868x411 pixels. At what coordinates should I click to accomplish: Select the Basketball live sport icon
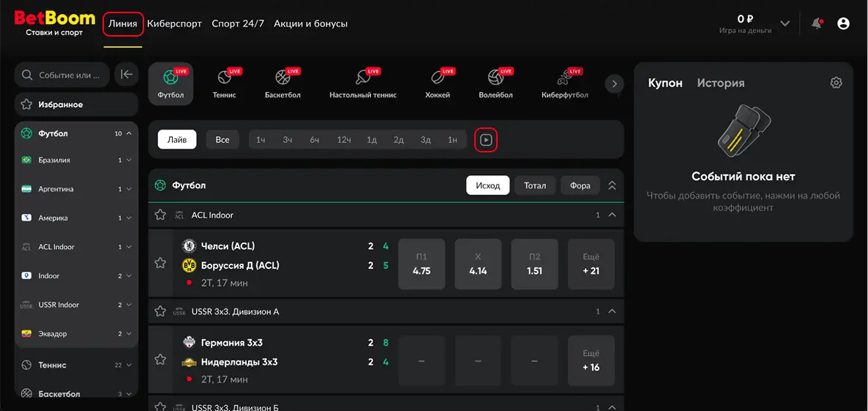pos(283,82)
